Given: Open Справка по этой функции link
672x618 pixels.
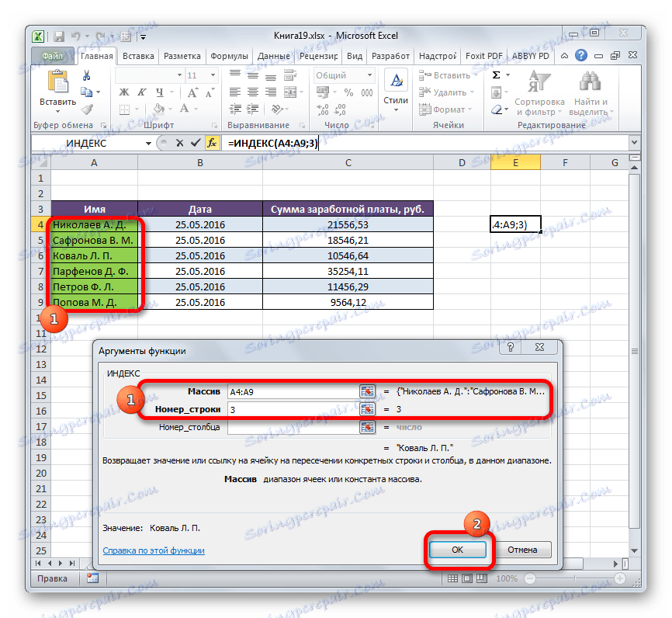Looking at the screenshot, I should [154, 550].
